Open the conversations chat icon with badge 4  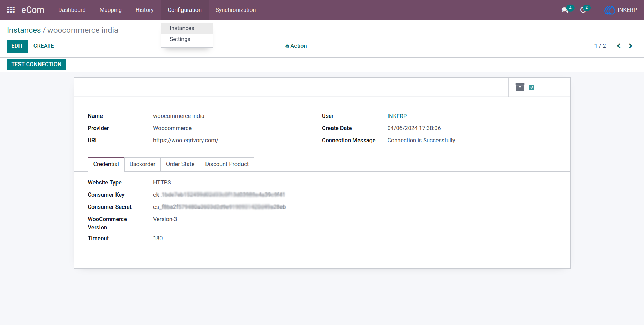pyautogui.click(x=565, y=10)
